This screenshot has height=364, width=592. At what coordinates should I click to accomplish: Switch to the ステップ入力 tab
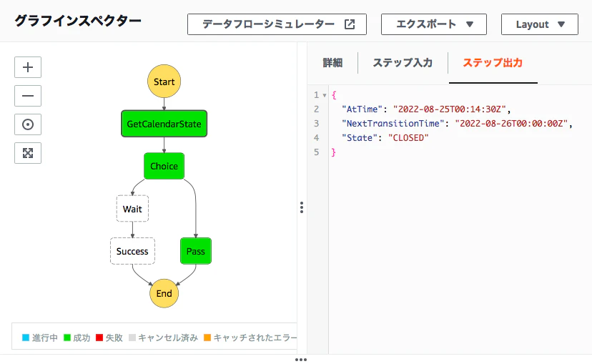403,63
